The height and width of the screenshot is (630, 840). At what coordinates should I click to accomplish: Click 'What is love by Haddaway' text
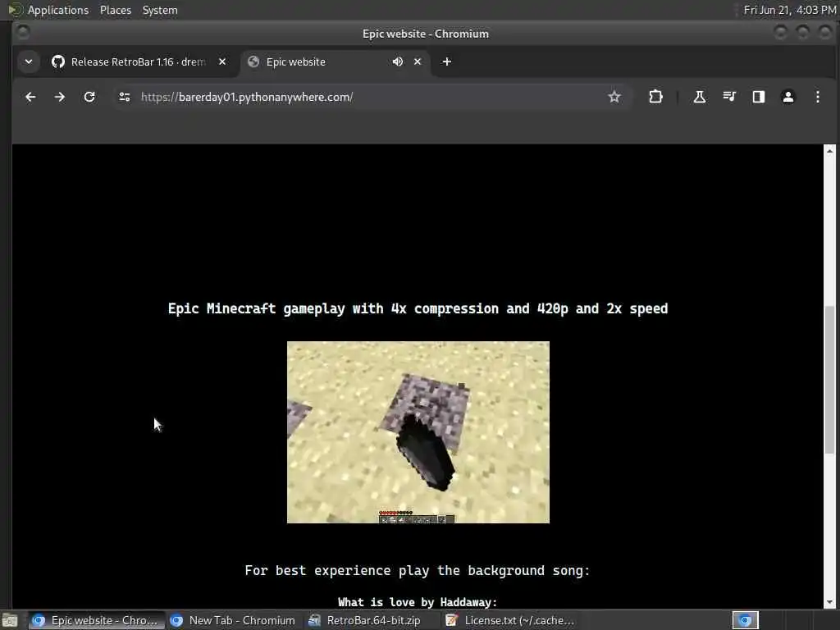coord(418,602)
